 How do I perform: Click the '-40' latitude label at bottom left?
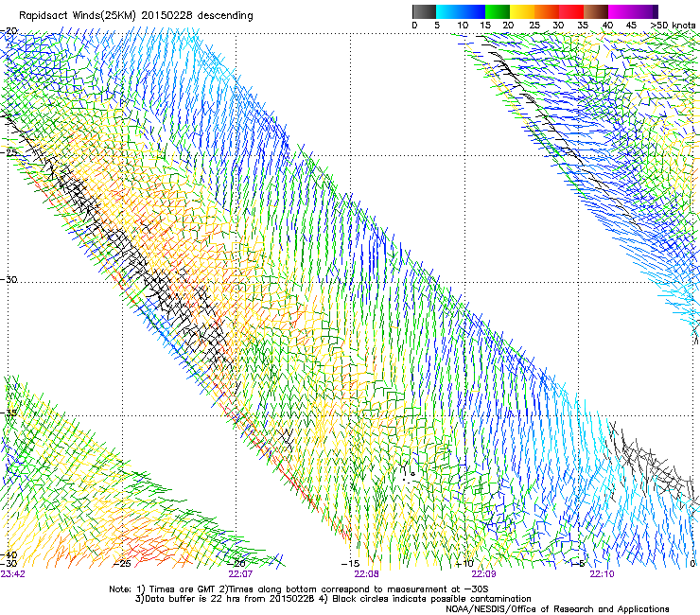point(9,555)
